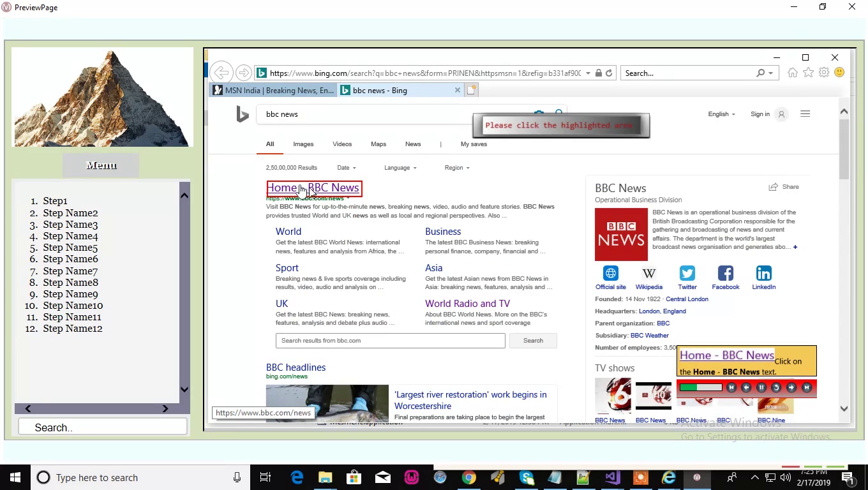The width and height of the screenshot is (868, 490).
Task: Click the browser Forward arrow button
Action: coord(243,73)
